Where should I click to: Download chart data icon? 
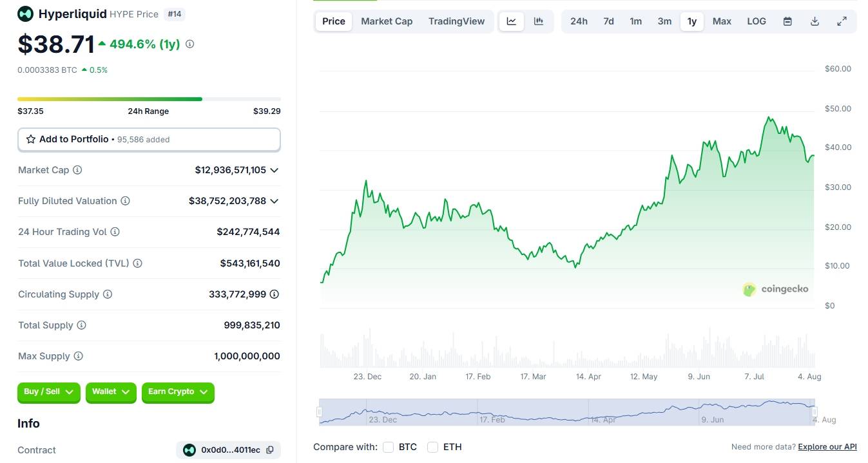click(x=815, y=21)
